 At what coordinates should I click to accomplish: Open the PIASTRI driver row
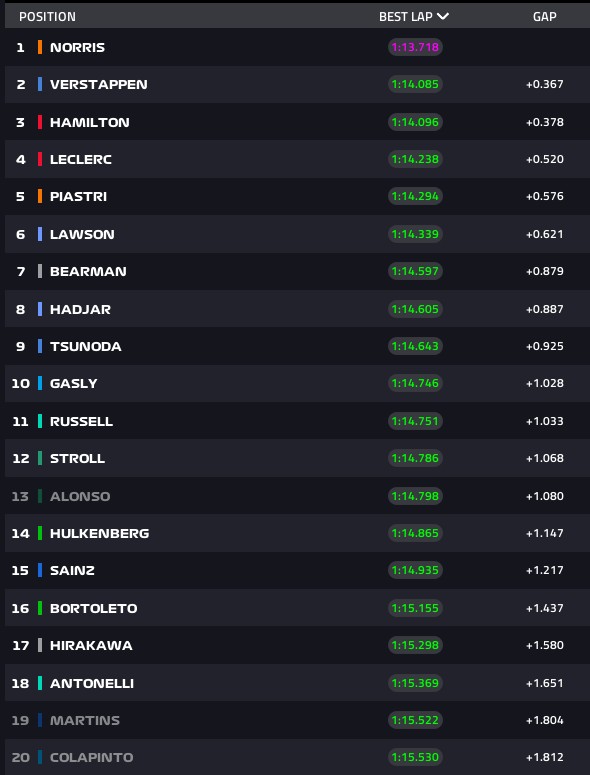(x=297, y=196)
